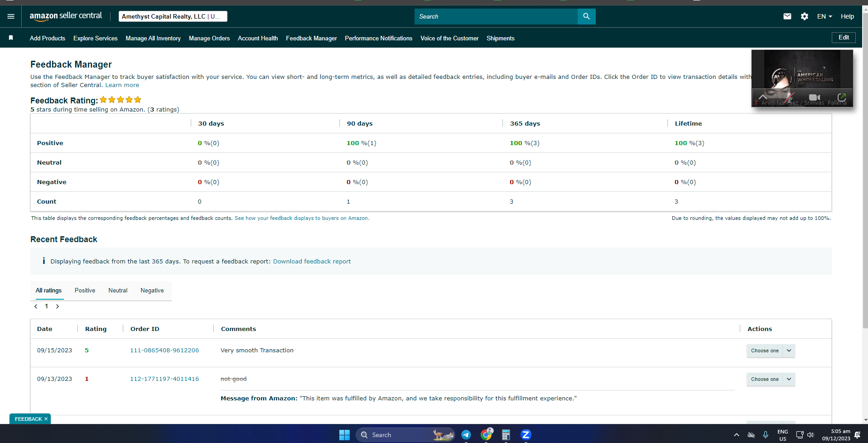Close the FEEDBACK tab with the X

[x=46, y=419]
